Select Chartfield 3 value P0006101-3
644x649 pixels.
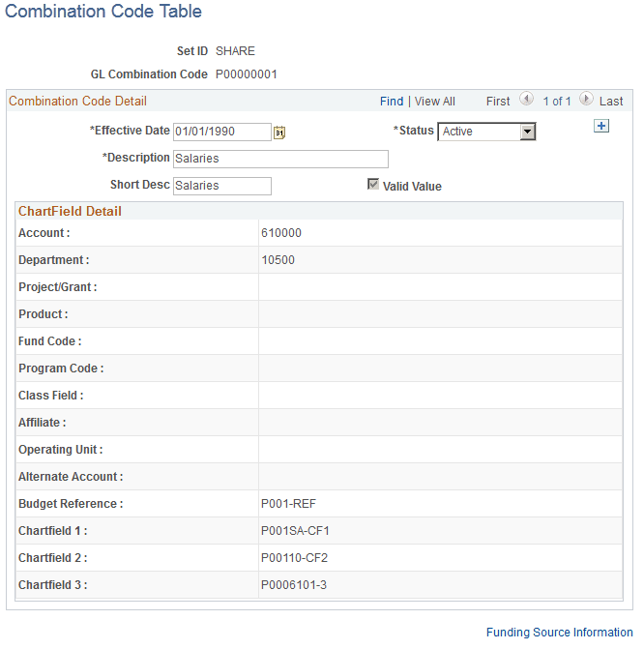pyautogui.click(x=294, y=585)
